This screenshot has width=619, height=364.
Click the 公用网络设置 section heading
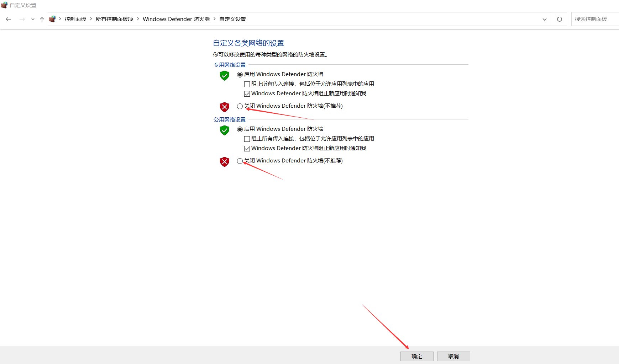coord(230,119)
